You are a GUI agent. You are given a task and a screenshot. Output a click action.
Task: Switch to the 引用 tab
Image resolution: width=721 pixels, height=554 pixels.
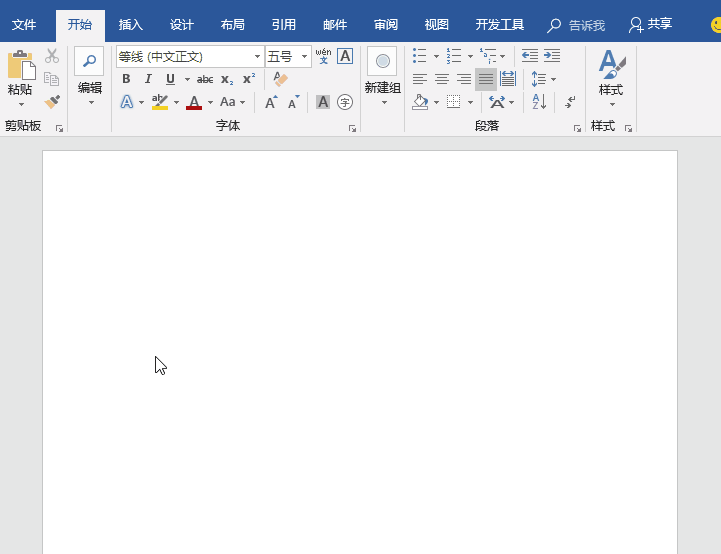[x=284, y=25]
